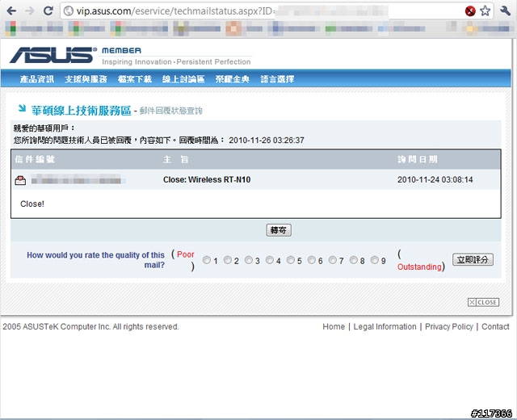Viewport: 517px width, 420px height.
Task: Open 產品資訊 menu item
Action: [37, 79]
